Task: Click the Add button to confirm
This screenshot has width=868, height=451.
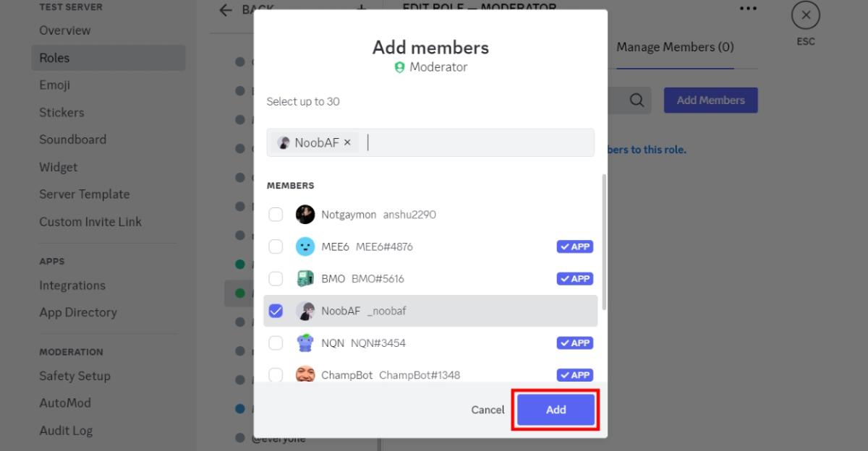Action: pos(555,409)
